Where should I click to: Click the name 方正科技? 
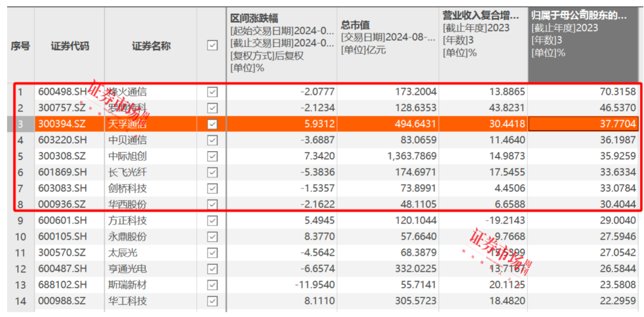(x=127, y=221)
